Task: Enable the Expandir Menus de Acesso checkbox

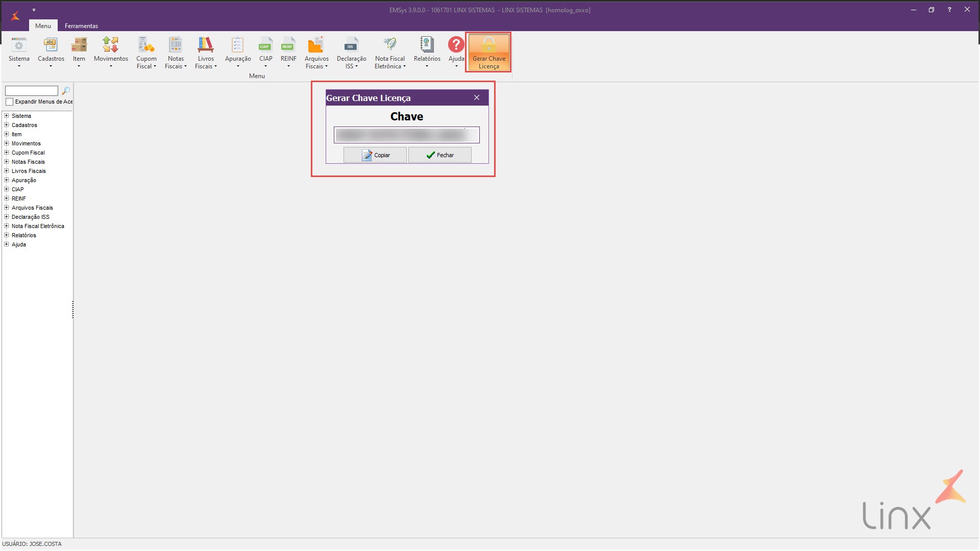Action: (10, 102)
